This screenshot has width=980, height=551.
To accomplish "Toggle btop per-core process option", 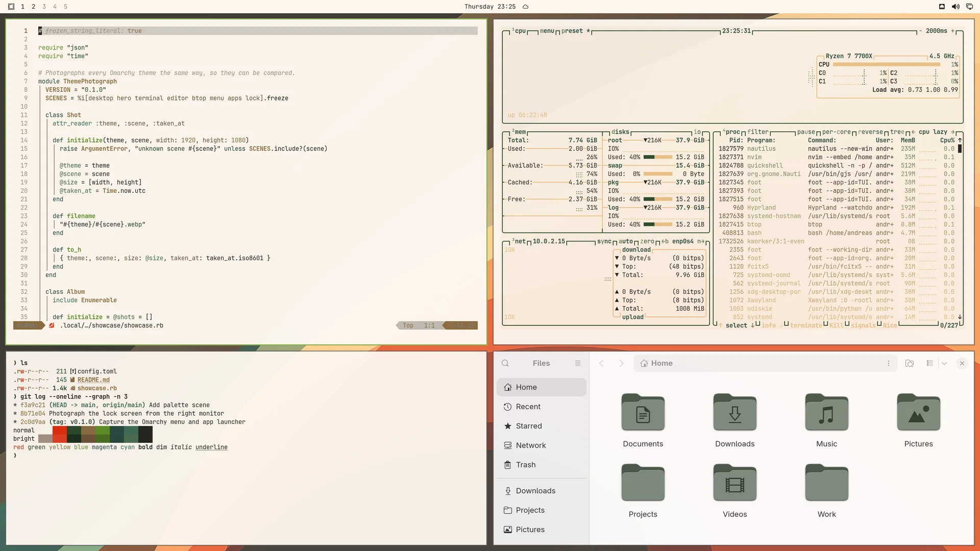I will (836, 132).
